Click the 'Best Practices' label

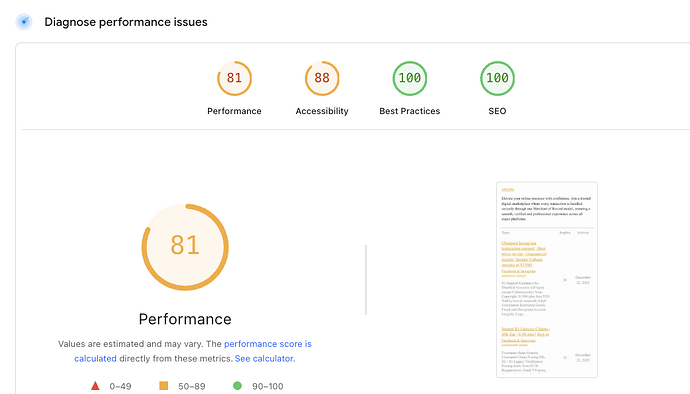410,111
